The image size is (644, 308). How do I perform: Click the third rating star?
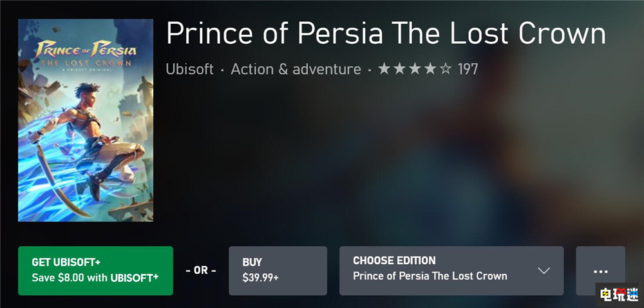[x=415, y=69]
